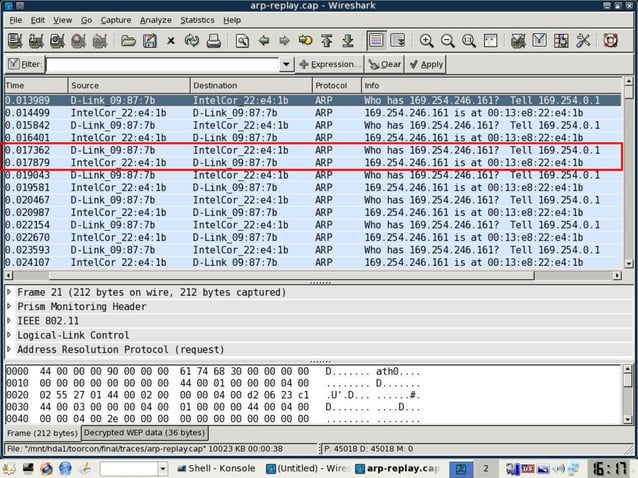
Task: Toggle auto-scroll in live capture
Action: coord(397,41)
